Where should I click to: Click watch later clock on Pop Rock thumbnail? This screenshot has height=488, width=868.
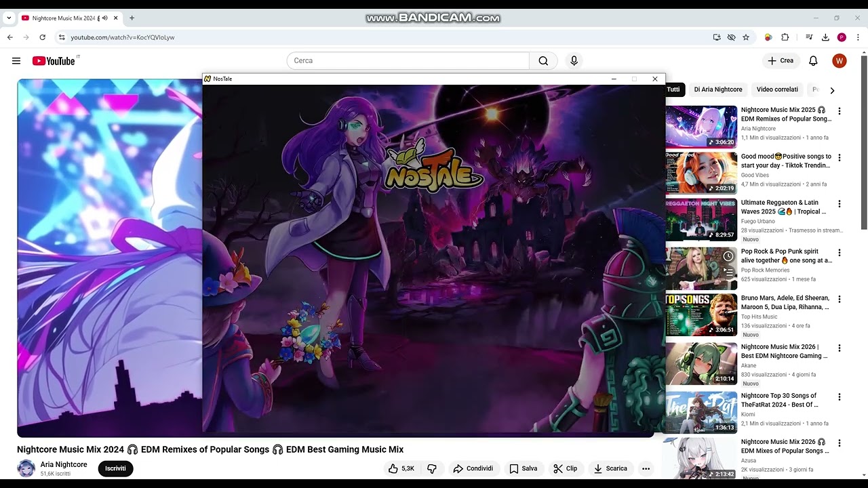coord(728,256)
